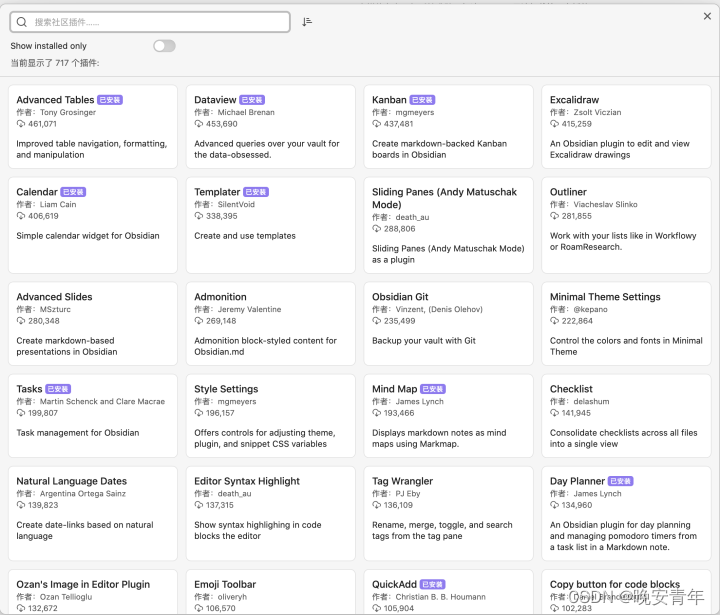Click the download icon beside 280,348

[21, 321]
